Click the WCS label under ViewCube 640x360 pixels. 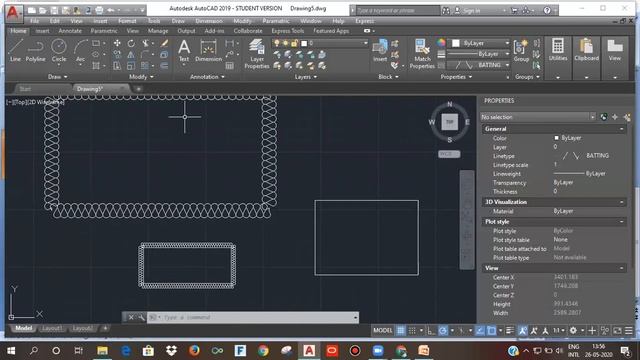point(449,154)
